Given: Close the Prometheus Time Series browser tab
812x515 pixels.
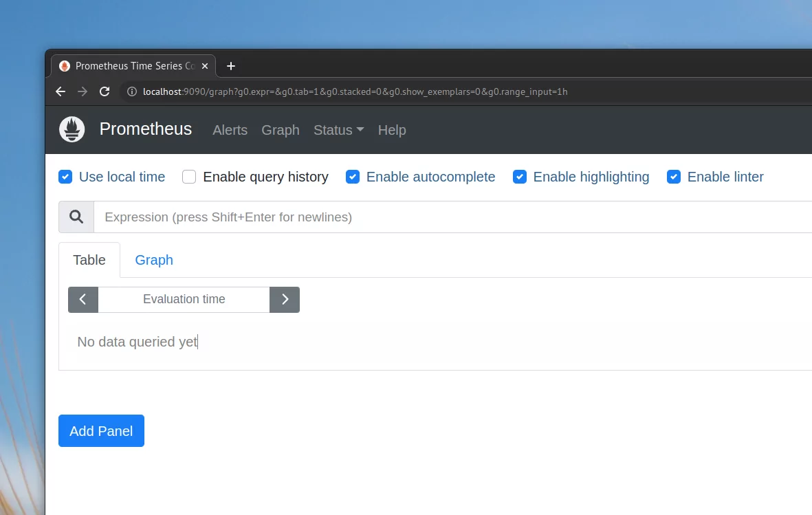Looking at the screenshot, I should click(205, 66).
